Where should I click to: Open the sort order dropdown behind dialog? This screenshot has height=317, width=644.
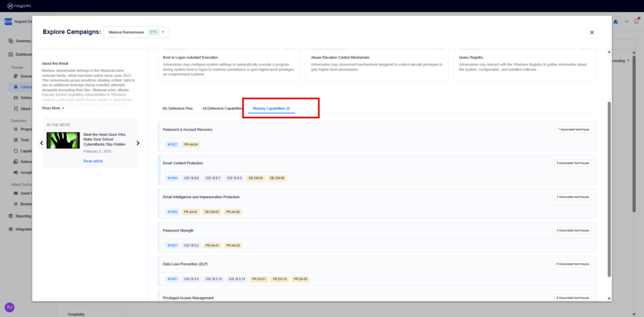tap(620, 61)
